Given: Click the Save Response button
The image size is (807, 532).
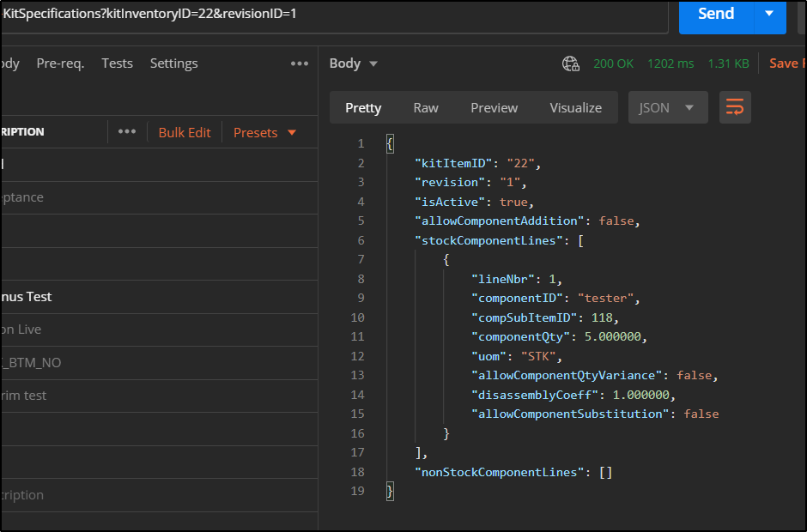Looking at the screenshot, I should coord(786,63).
